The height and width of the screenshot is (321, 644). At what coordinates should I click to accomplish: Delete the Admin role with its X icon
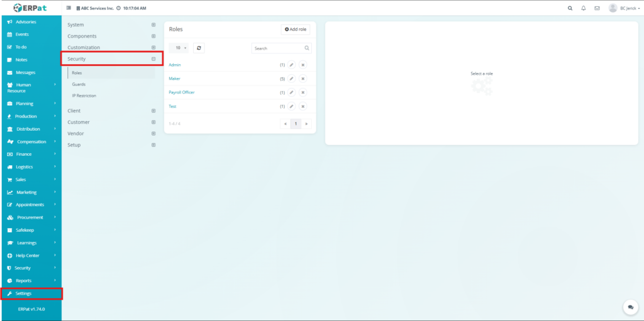click(303, 65)
